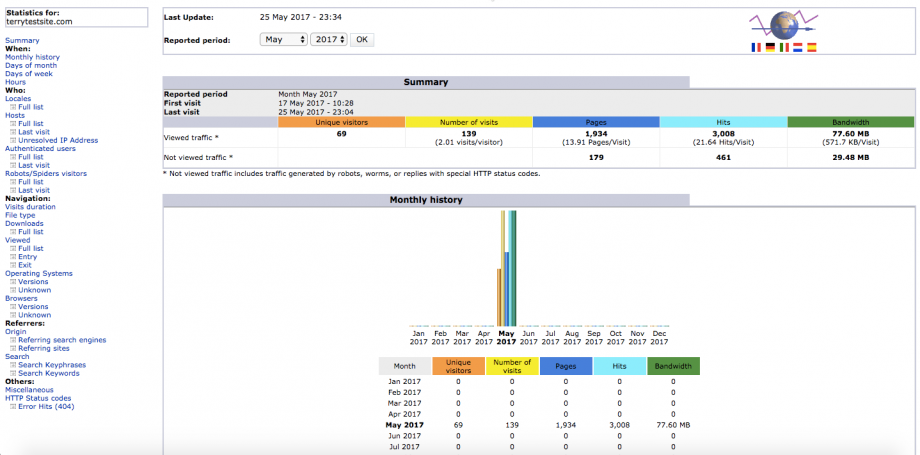Click the OK button for reported period
The image size is (920, 455).
362,39
